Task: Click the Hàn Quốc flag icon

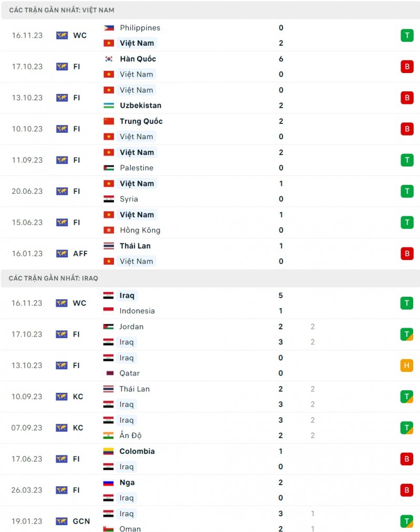Action: click(x=109, y=59)
